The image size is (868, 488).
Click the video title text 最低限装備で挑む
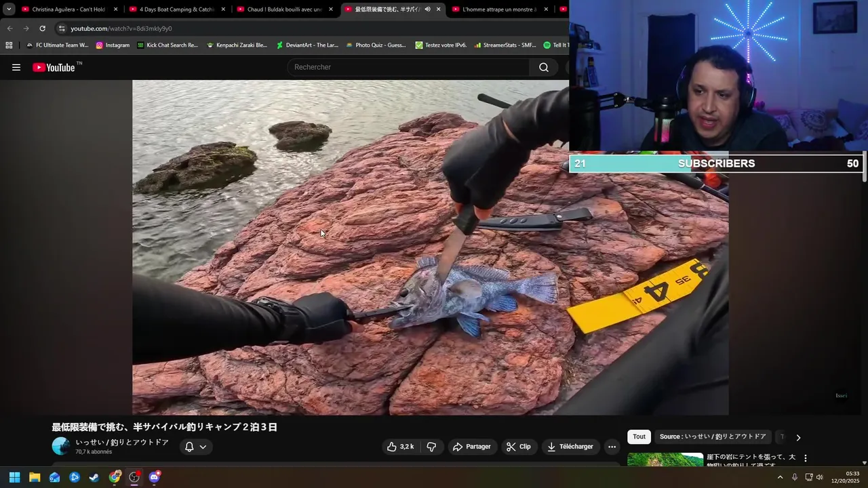165,427
